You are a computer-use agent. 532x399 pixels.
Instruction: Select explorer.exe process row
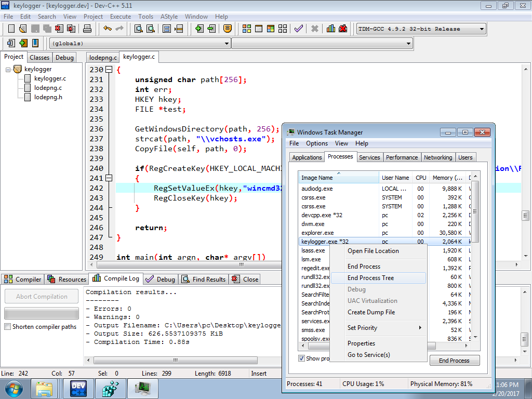(384, 233)
